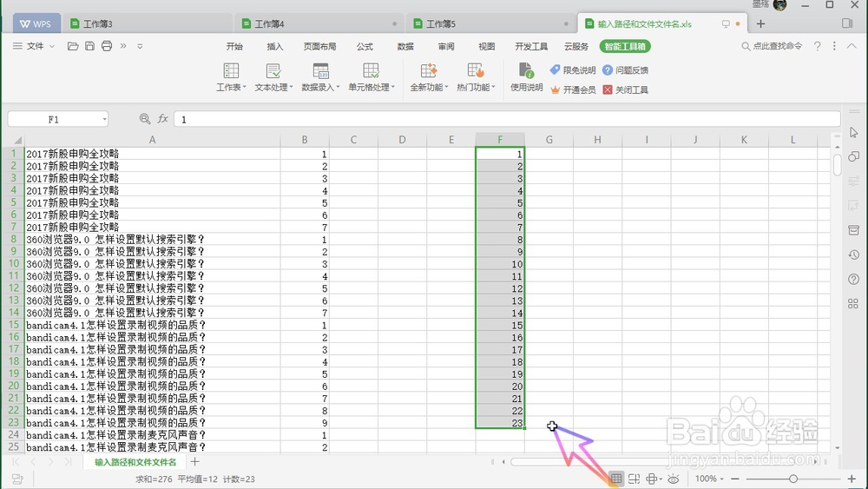The image size is (868, 489).
Task: Open the 文件 menu
Action: click(x=34, y=46)
